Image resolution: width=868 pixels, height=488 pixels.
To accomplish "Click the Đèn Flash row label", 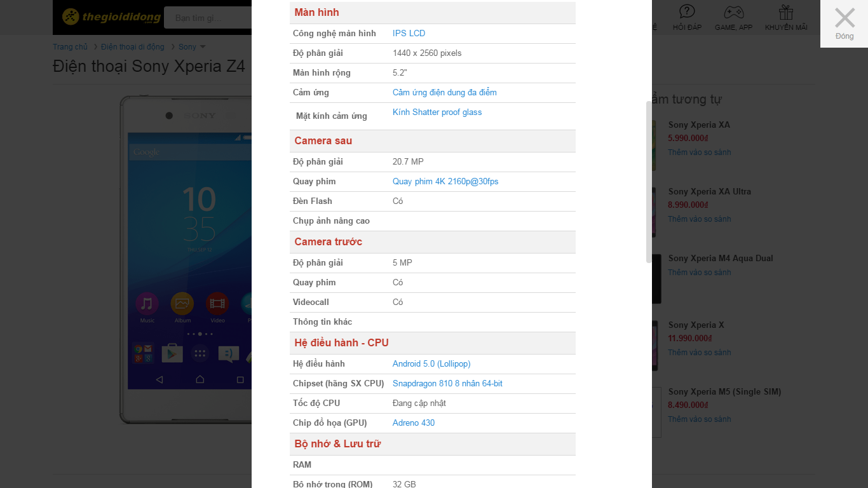I will [313, 201].
